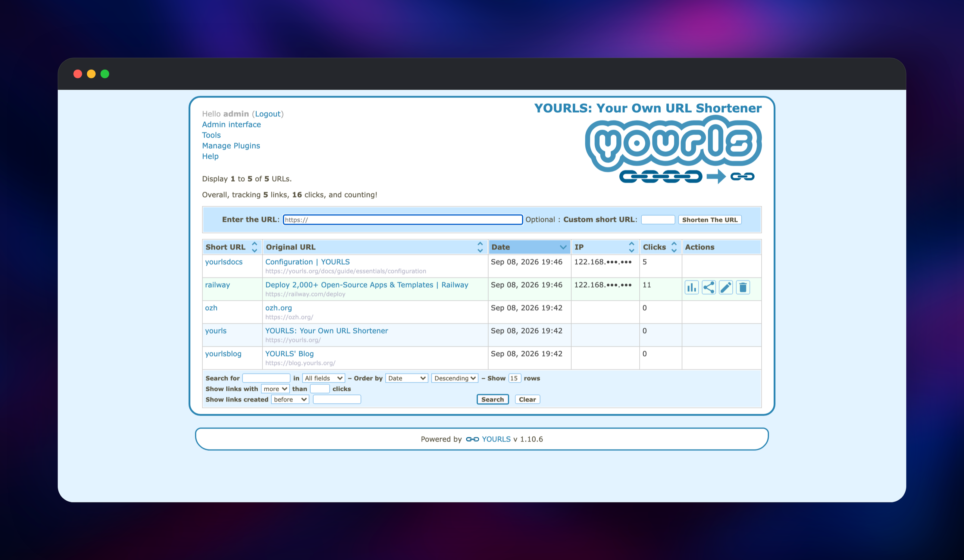Open the created before dropdown
964x560 pixels.
[x=290, y=399]
